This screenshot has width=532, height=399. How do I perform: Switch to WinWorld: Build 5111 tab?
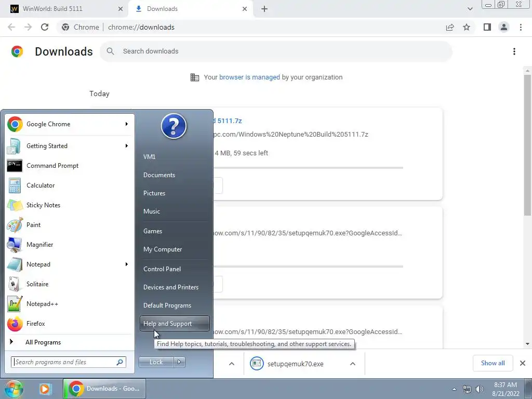pos(64,9)
